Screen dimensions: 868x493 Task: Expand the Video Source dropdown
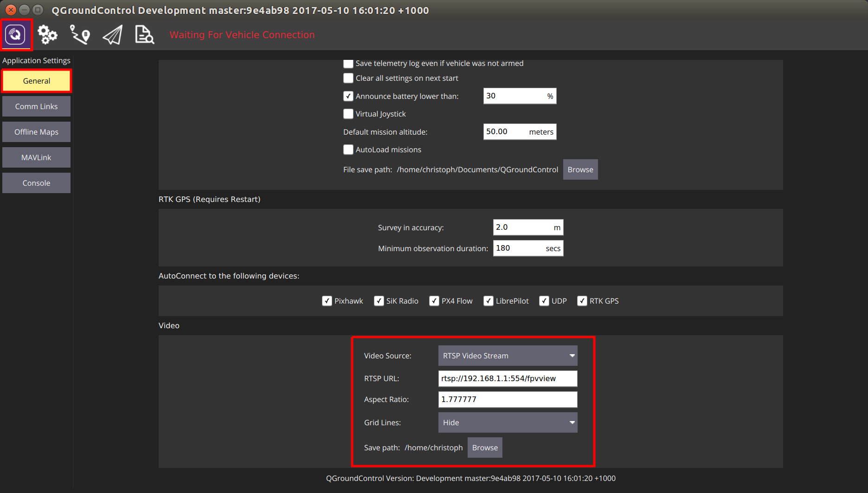[x=508, y=356]
